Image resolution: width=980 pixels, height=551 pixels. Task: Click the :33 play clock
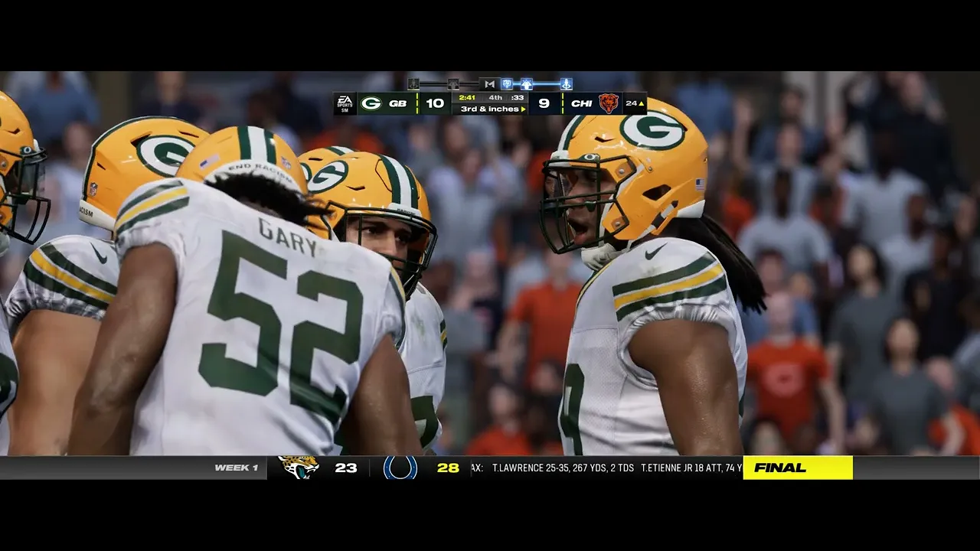[518, 98]
